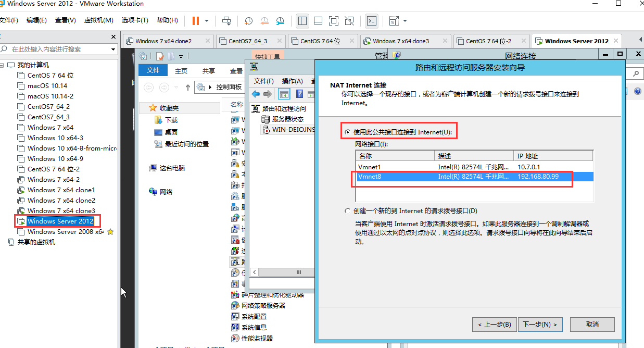Click the Explorer back navigation arrow

(x=149, y=87)
